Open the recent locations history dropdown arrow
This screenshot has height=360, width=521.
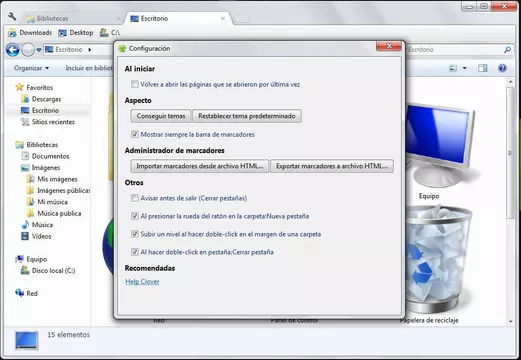(x=39, y=50)
